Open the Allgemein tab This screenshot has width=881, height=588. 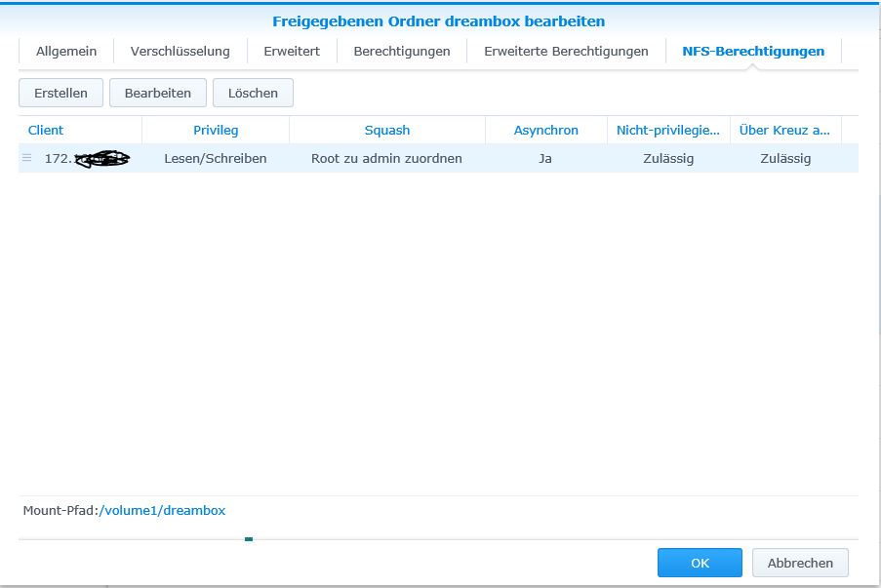pyautogui.click(x=66, y=51)
